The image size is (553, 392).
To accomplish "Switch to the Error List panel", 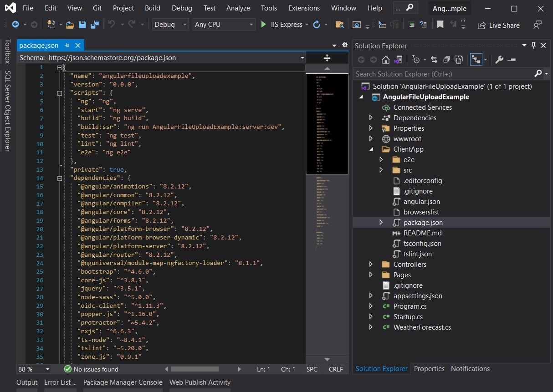I will tap(60, 382).
